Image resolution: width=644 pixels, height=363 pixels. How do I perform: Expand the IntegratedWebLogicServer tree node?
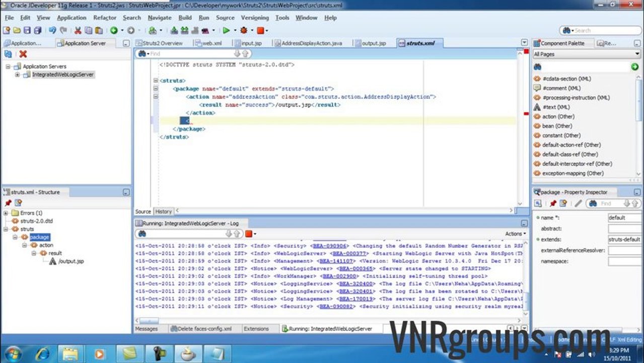pyautogui.click(x=17, y=75)
